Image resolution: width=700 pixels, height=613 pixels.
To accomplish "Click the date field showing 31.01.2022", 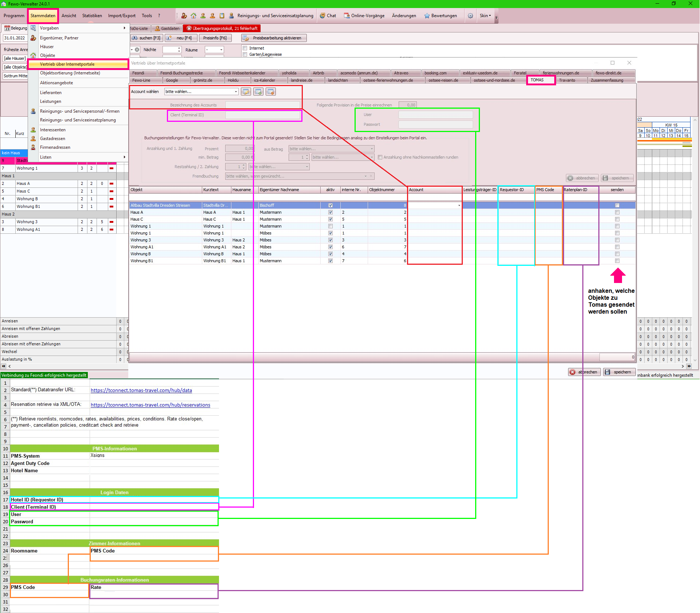I will click(15, 38).
